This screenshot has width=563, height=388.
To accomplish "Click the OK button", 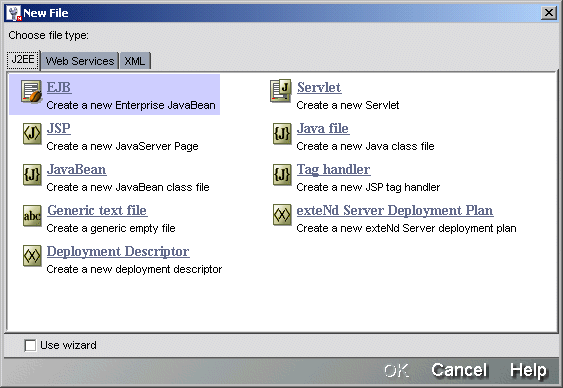I will click(396, 370).
